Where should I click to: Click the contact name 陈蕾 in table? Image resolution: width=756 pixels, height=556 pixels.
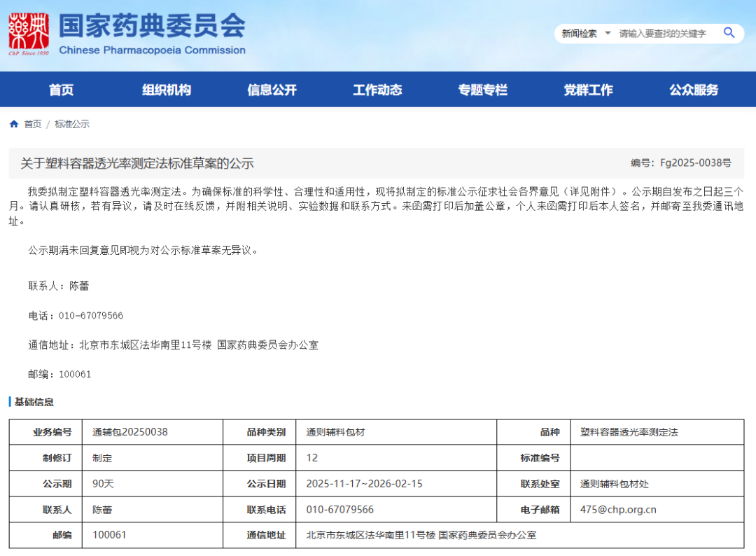pyautogui.click(x=102, y=510)
